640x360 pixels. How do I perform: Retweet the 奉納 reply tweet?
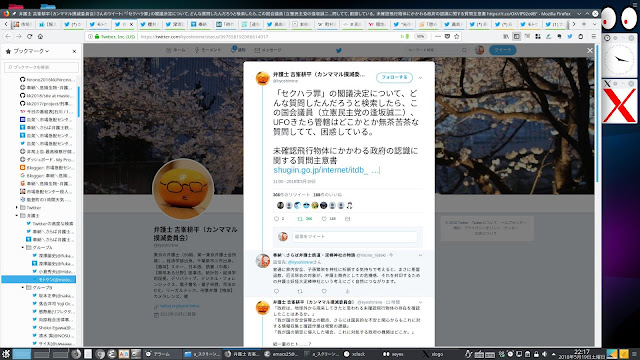coord(300,291)
